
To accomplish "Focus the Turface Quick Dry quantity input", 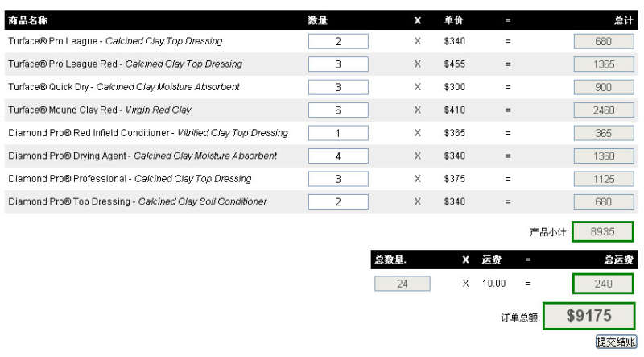I will (x=338, y=87).
